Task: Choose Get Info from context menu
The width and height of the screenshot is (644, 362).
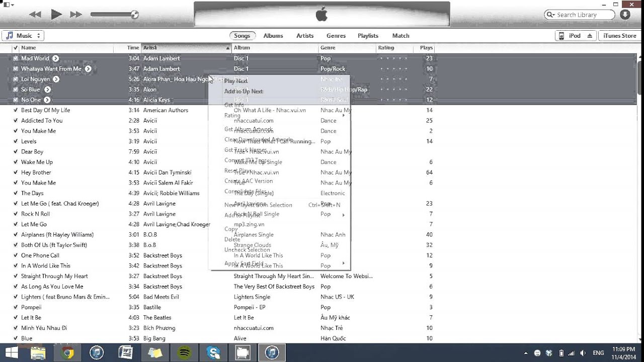Action: click(x=234, y=105)
